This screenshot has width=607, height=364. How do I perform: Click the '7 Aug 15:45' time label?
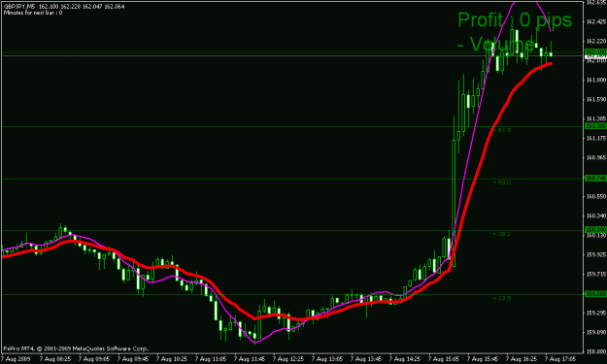483,359
